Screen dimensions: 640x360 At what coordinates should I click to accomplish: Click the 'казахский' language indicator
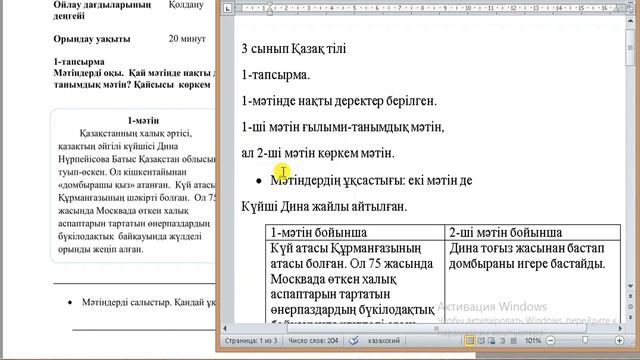click(x=384, y=340)
